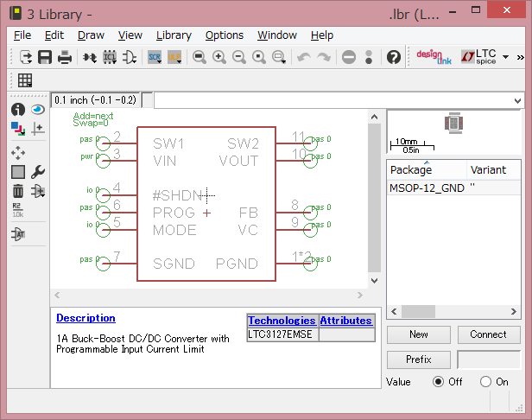Click the New package variant button
The image size is (532, 420).
pyautogui.click(x=419, y=334)
